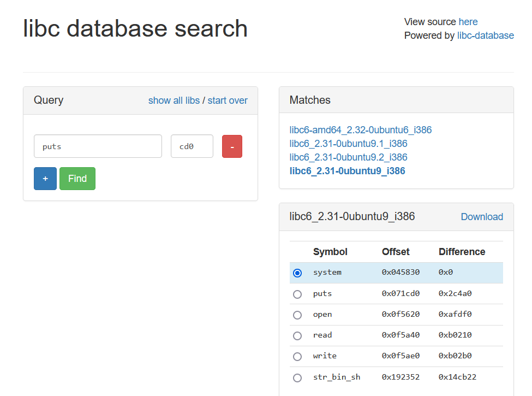
Task: Click the blue plus add-query button
Action: pos(45,179)
